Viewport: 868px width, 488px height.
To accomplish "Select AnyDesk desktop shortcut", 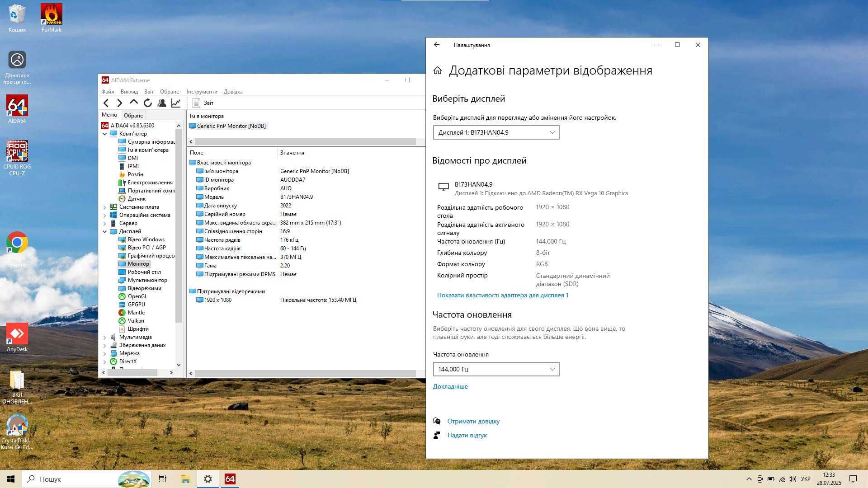I will click(x=17, y=337).
